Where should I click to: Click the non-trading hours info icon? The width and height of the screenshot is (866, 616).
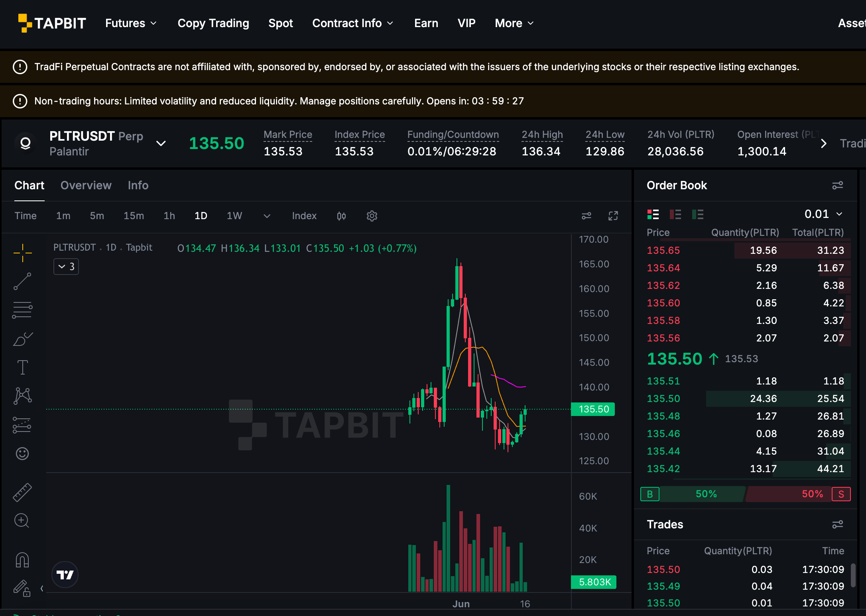pos(20,101)
